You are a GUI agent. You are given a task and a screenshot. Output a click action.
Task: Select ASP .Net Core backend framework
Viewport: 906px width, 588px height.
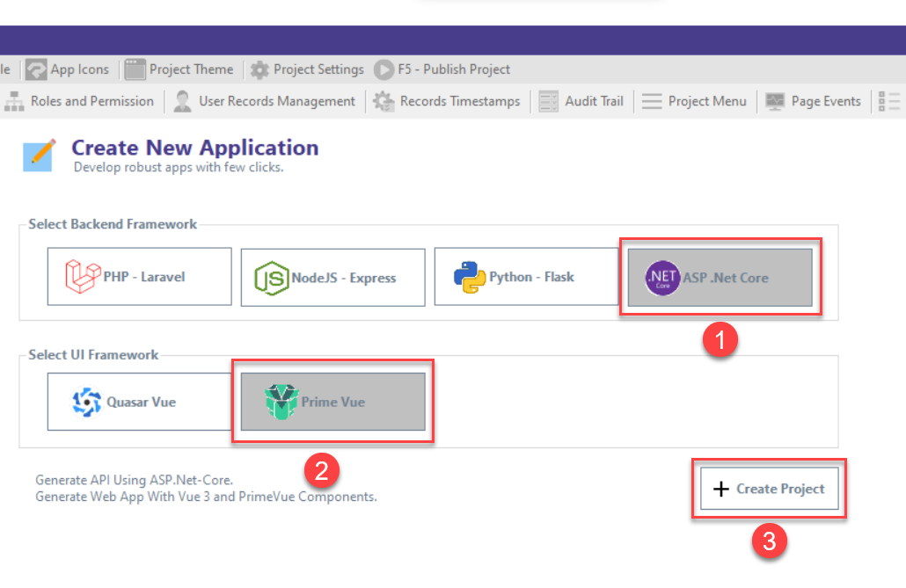pos(720,277)
